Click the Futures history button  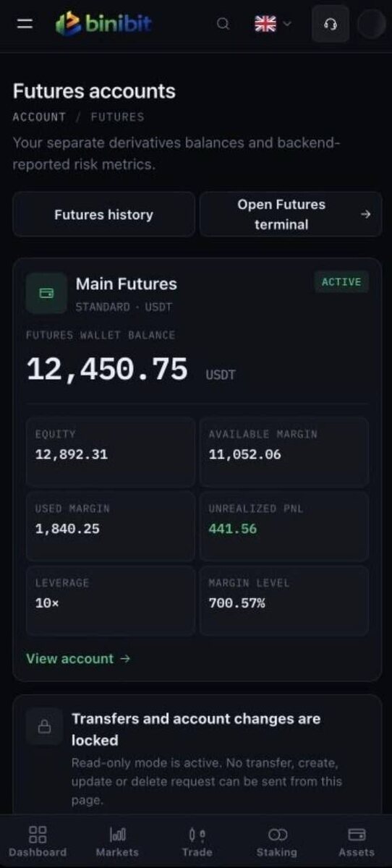pos(103,214)
